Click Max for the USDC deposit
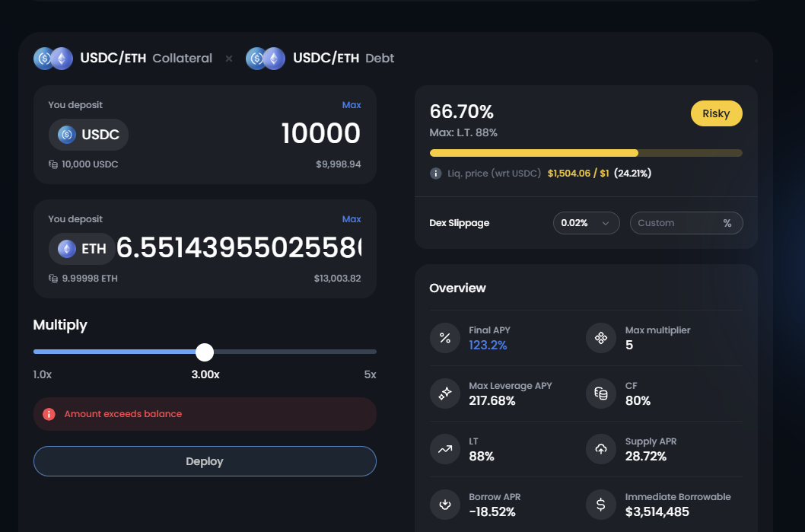The width and height of the screenshot is (805, 532). [x=352, y=105]
